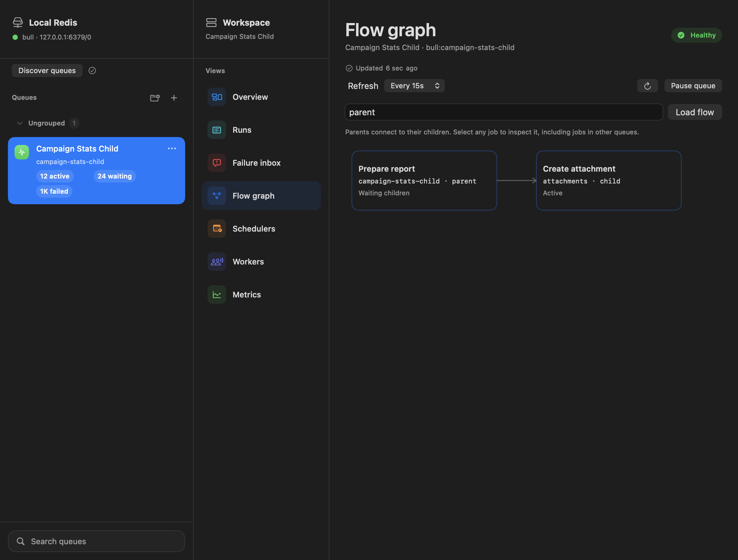
Task: Click the bull · 127.0.0.1:6379/0 connection text
Action: [56, 37]
